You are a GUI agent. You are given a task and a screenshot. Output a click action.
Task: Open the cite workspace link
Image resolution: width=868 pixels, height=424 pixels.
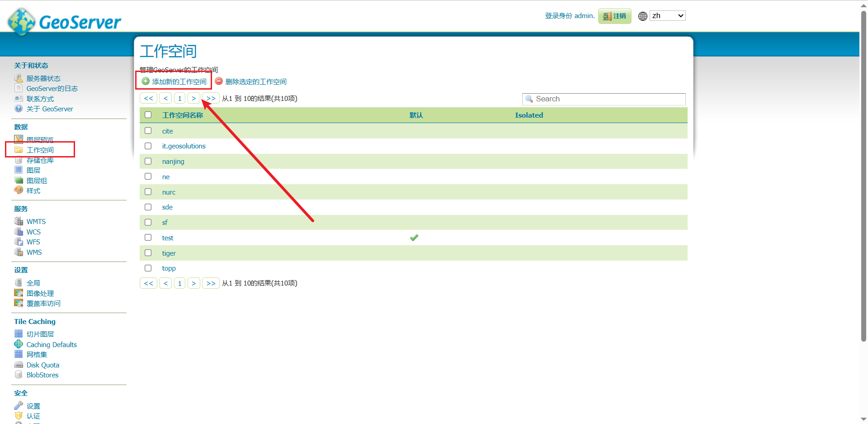click(x=168, y=131)
